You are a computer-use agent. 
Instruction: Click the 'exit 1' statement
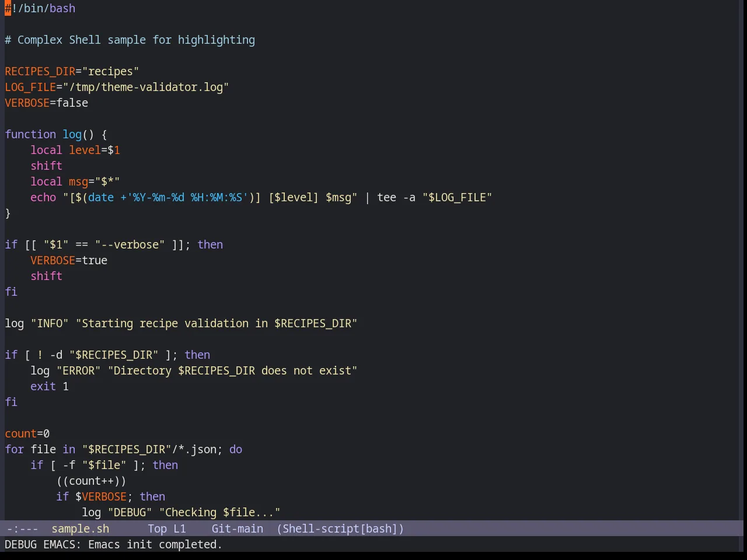(x=50, y=387)
